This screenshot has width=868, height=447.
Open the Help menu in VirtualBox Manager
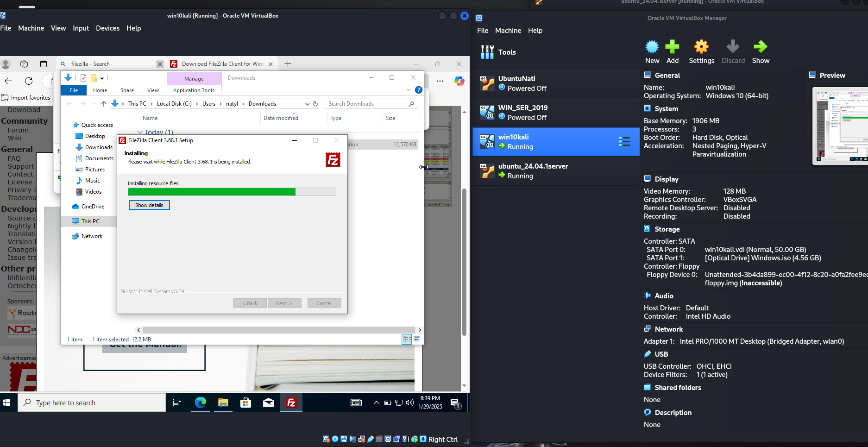point(535,31)
